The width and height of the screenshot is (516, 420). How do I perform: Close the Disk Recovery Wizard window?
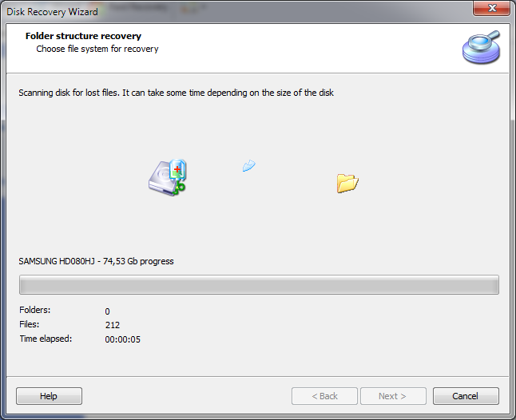tap(492, 8)
